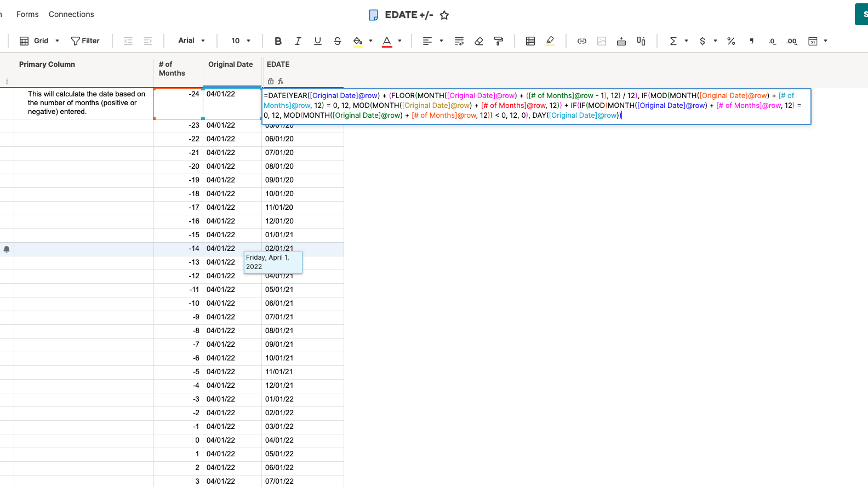Viewport: 868px width, 487px height.
Task: Toggle thousands separator format
Action: [x=751, y=41]
